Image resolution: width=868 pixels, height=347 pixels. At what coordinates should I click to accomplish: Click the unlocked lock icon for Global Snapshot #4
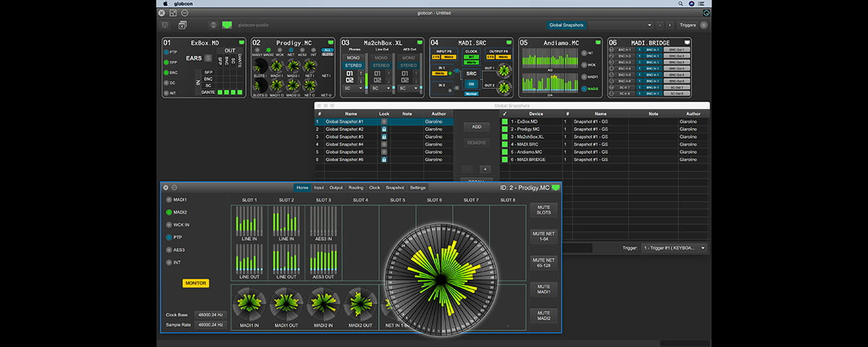pyautogui.click(x=384, y=145)
